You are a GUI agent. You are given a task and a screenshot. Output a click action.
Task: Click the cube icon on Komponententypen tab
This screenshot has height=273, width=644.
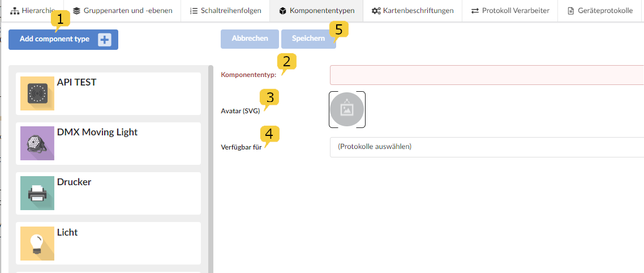[282, 11]
